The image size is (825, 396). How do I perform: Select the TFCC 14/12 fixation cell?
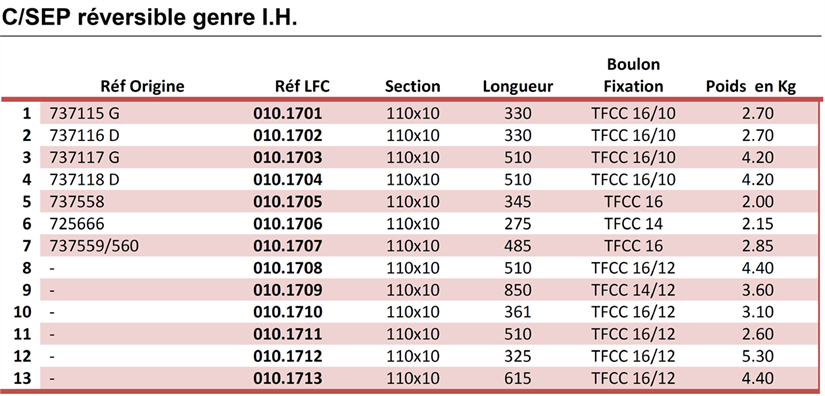point(633,290)
